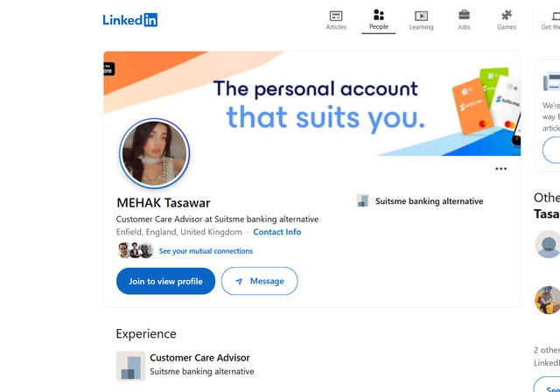The image size is (560, 392).
Task: Open the Articles section
Action: (x=336, y=20)
